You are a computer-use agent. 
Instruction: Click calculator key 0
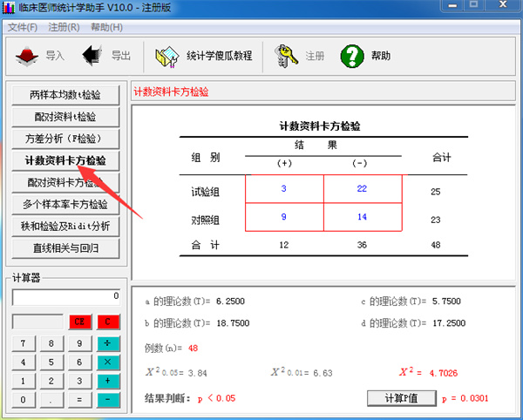point(24,400)
